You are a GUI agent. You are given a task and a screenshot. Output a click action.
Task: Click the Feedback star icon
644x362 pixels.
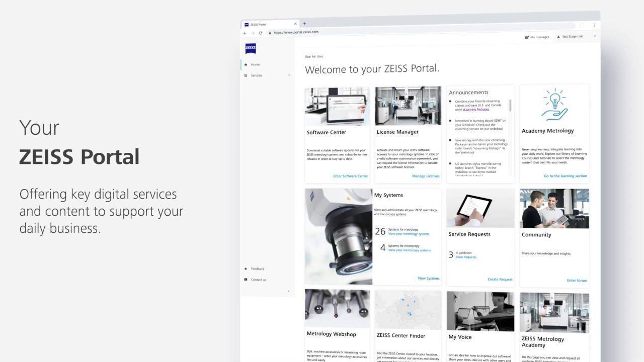246,269
